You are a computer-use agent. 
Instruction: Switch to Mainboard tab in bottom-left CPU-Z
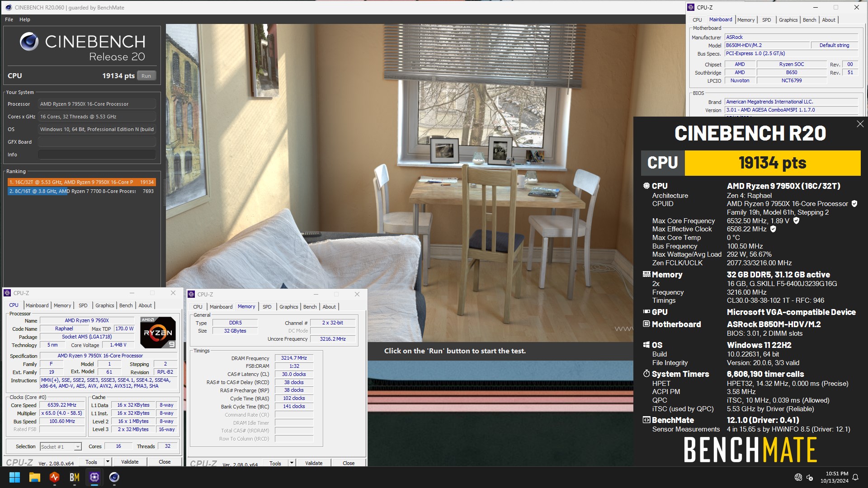[37, 305]
